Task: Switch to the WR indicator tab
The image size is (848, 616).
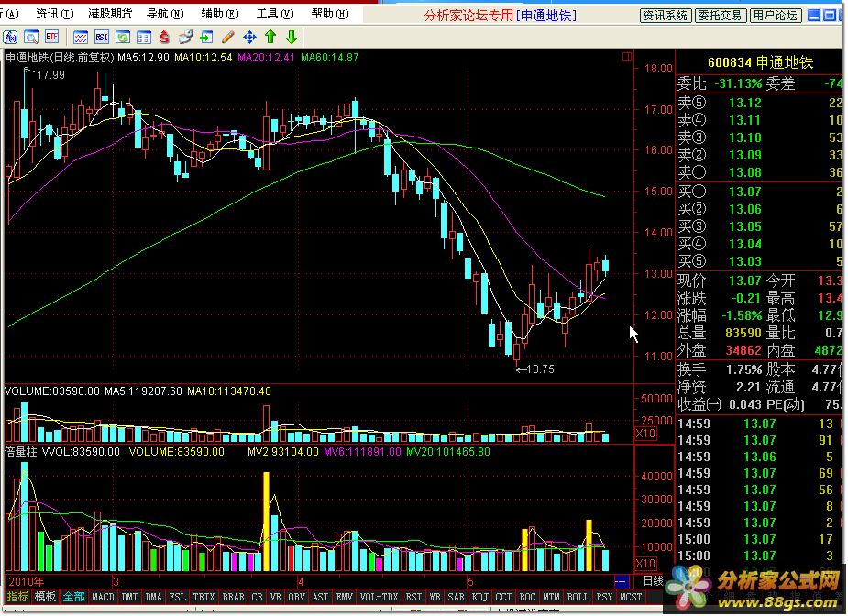Action: tap(435, 597)
